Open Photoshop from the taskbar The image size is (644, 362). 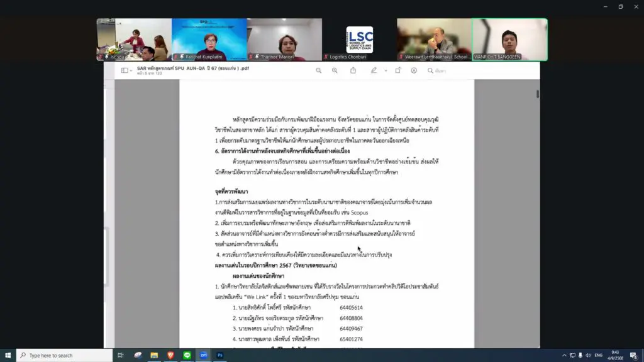(221, 355)
